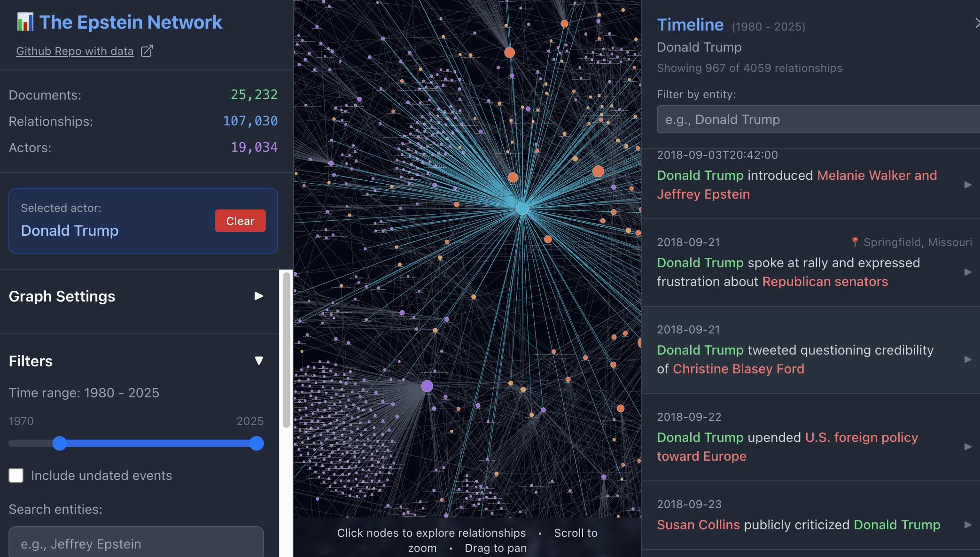Collapse the Filters section
Image resolution: width=980 pixels, height=557 pixels.
pyautogui.click(x=258, y=361)
